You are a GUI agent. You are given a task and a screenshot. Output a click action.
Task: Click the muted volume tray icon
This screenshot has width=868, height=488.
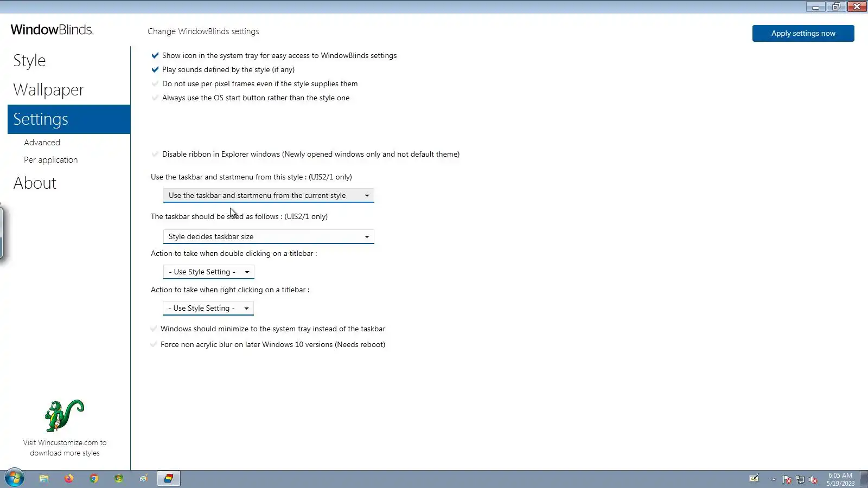813,479
